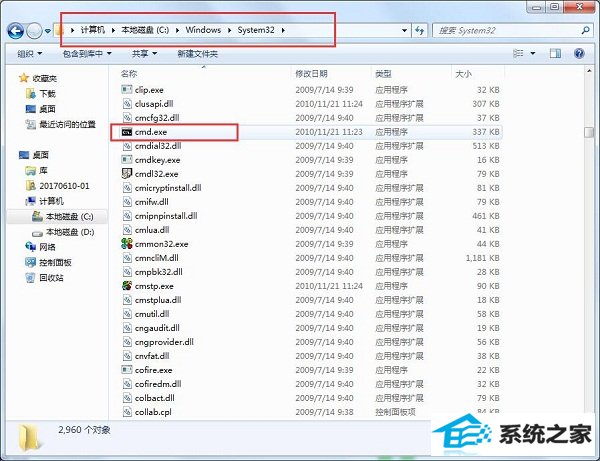This screenshot has width=600, height=461.
Task: Open the recent pages dropdown arrow
Action: (48, 31)
